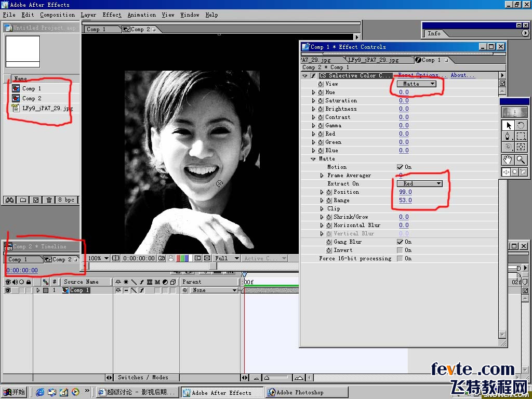The image size is (532, 399).
Task: Open the Extract On dropdown set to Red
Action: (x=420, y=183)
